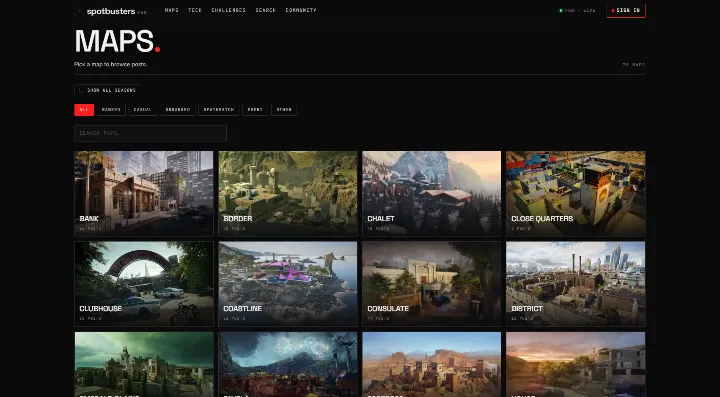Click the maps count label
The image size is (720, 397).
pos(634,65)
